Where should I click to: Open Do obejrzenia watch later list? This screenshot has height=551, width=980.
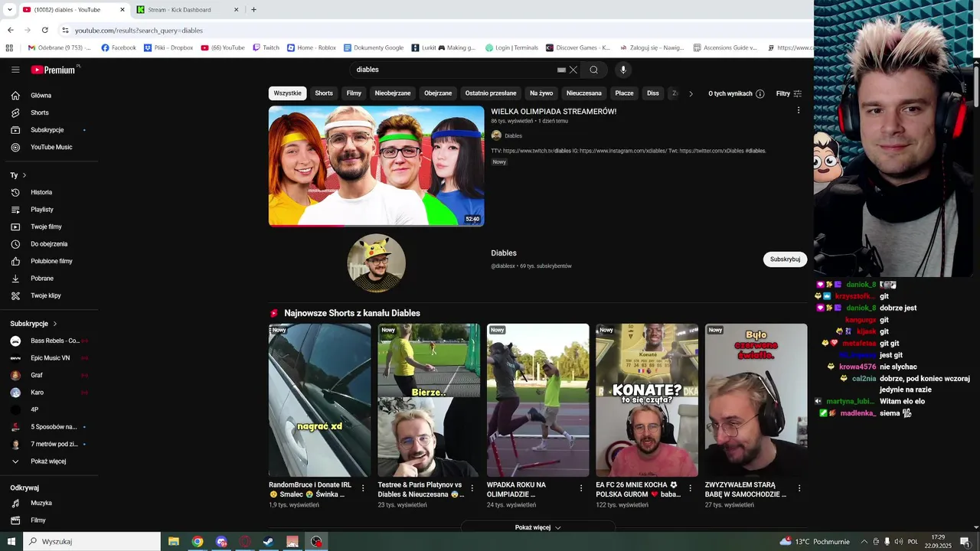click(x=49, y=244)
